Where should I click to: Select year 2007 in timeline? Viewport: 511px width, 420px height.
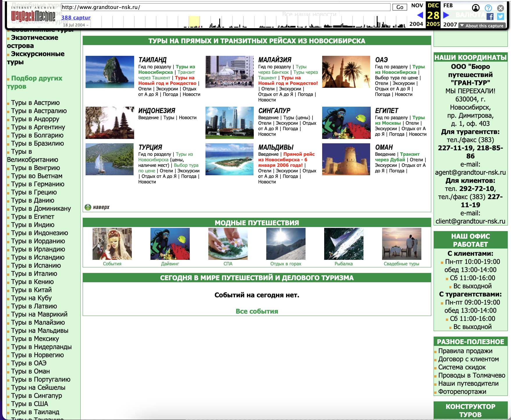450,24
